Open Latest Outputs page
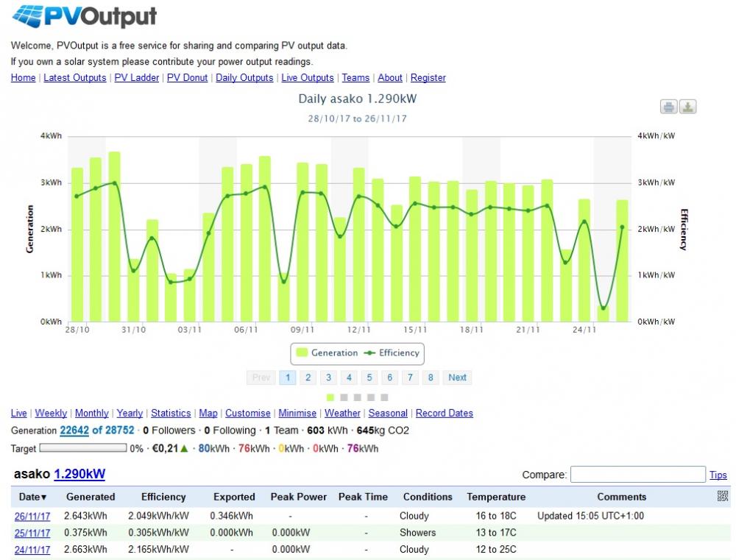The image size is (736, 560). 74,77
